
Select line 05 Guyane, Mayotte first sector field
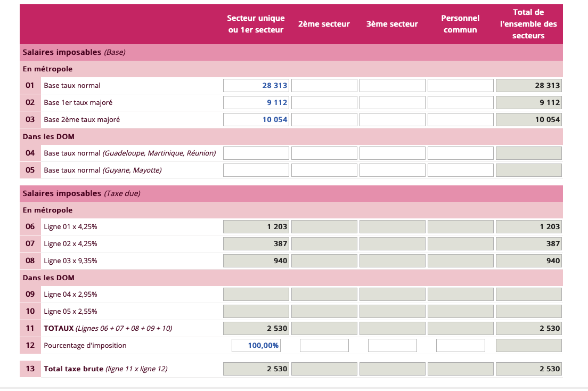click(x=256, y=170)
